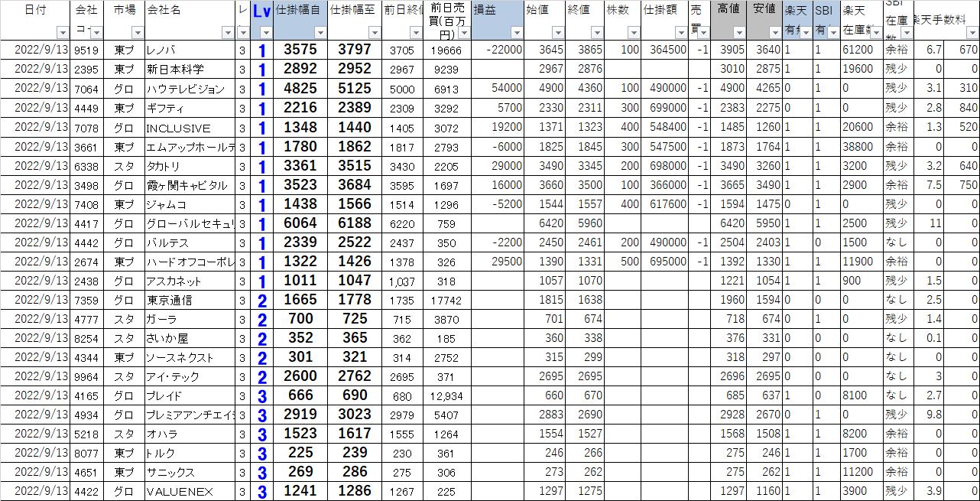Select the 仕掛額 value 699000
This screenshot has height=501, width=980.
(667, 108)
